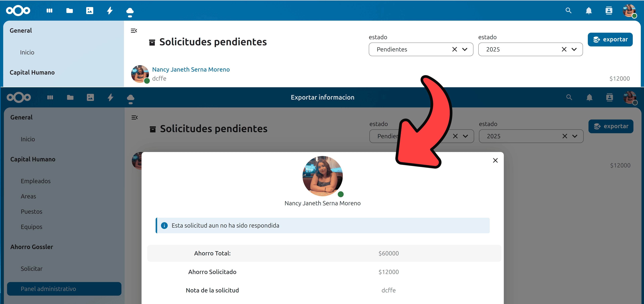Screen dimensions: 644x304
Task: Open Nancy Janeth Serna Moreno request link
Action: (x=191, y=69)
